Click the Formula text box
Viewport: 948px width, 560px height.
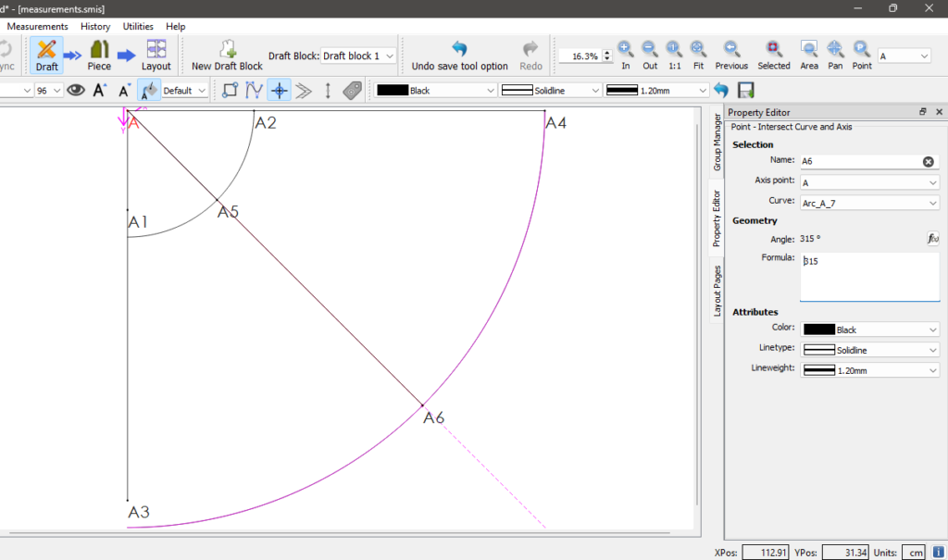(869, 277)
